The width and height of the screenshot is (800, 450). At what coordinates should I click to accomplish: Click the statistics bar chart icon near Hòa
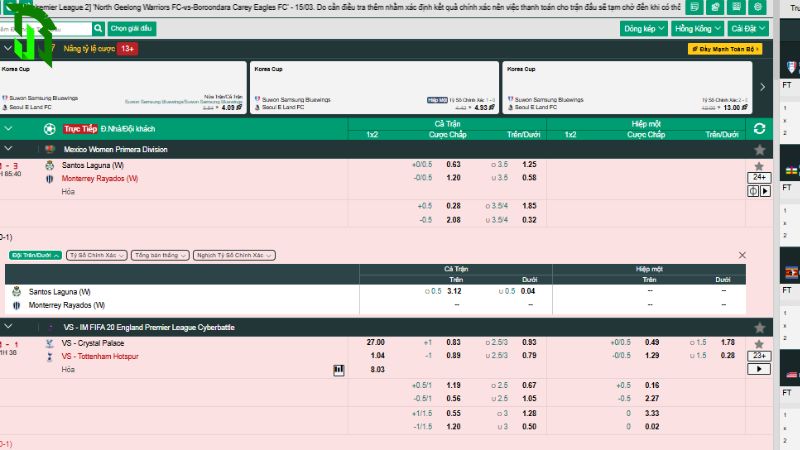pyautogui.click(x=339, y=369)
